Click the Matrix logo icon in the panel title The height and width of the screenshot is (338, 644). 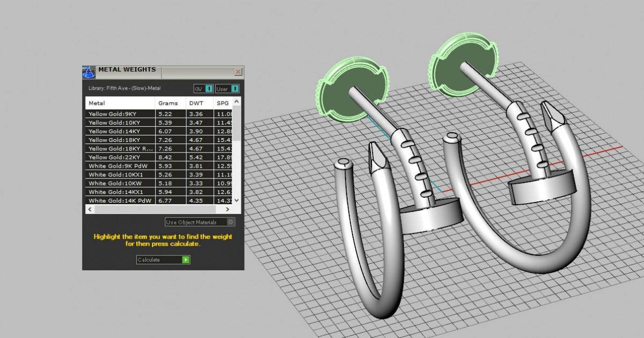click(89, 72)
